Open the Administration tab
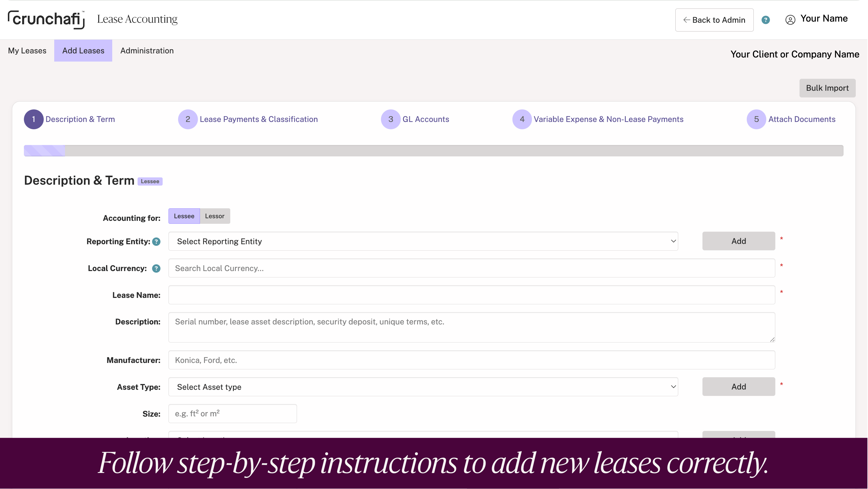This screenshot has height=489, width=868. click(147, 50)
